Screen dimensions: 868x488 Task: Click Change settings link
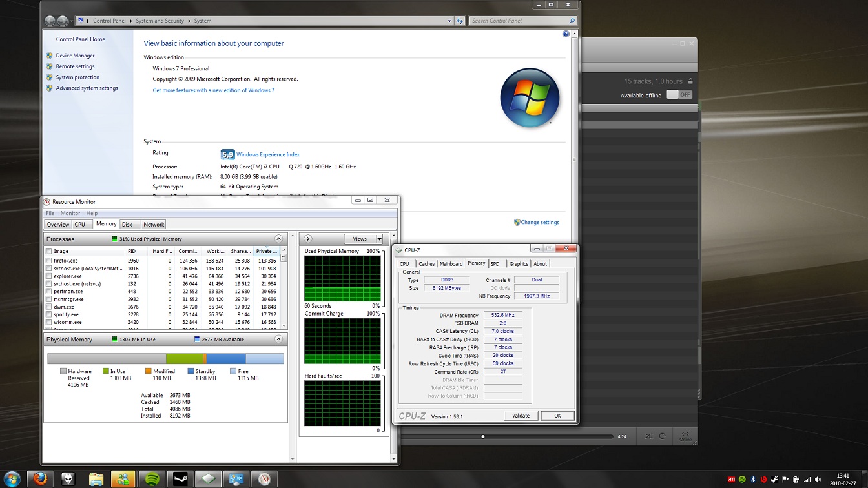540,223
